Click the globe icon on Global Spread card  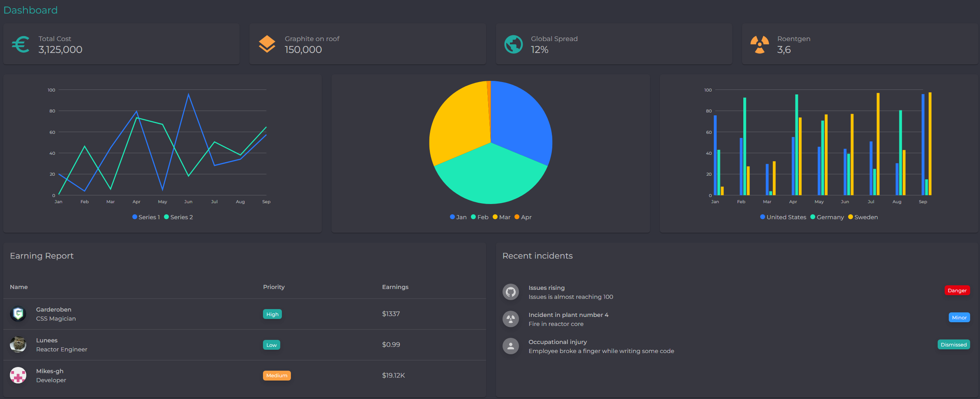pyautogui.click(x=513, y=44)
